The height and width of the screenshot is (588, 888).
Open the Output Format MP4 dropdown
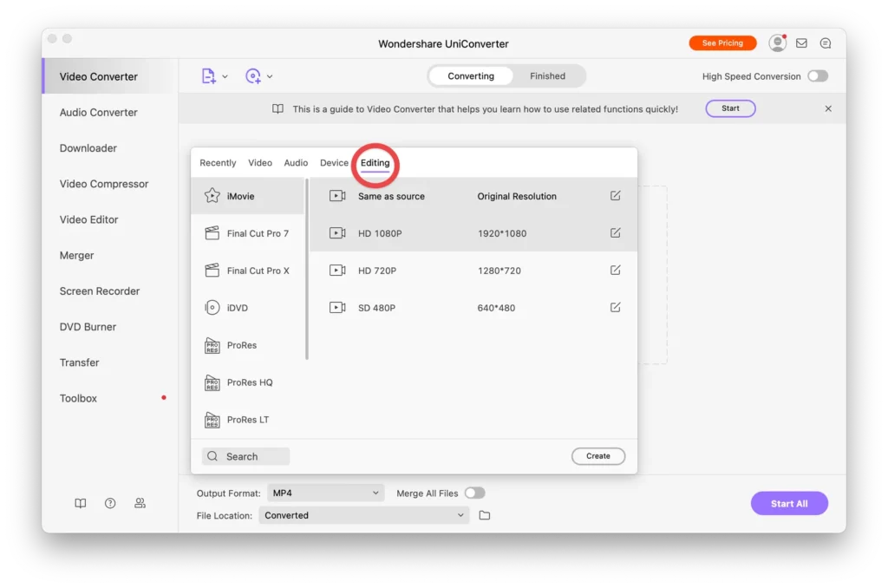[326, 493]
